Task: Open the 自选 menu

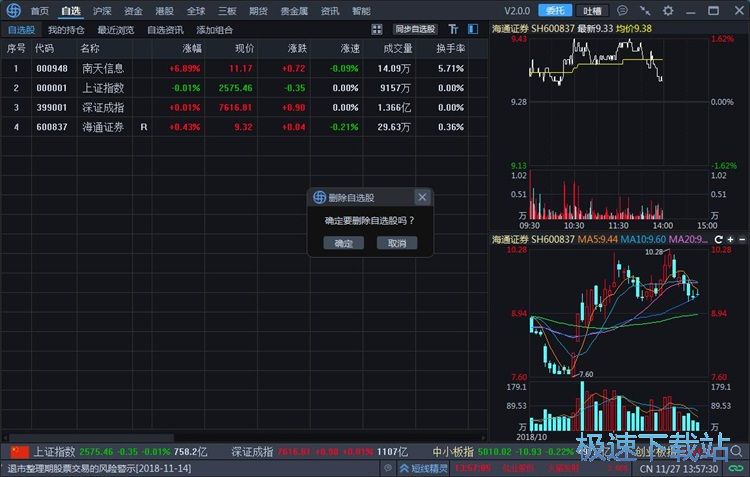Action: coord(71,11)
